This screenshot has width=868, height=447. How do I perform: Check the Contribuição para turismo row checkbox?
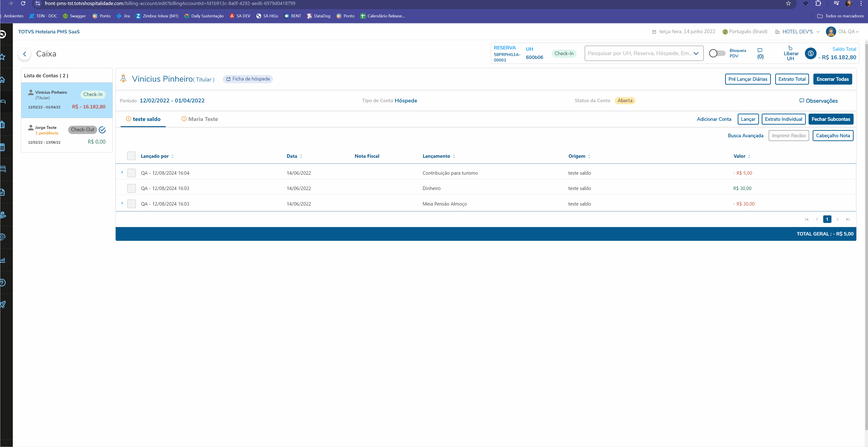131,173
